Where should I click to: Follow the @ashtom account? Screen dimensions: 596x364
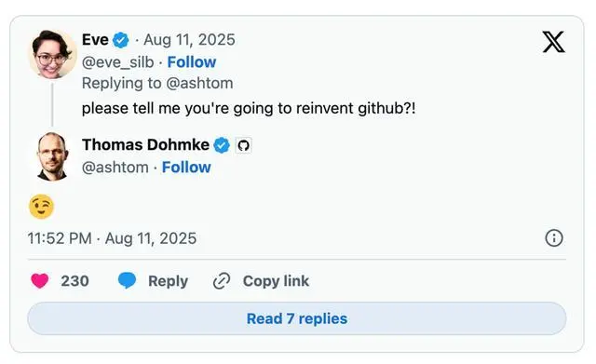point(186,168)
